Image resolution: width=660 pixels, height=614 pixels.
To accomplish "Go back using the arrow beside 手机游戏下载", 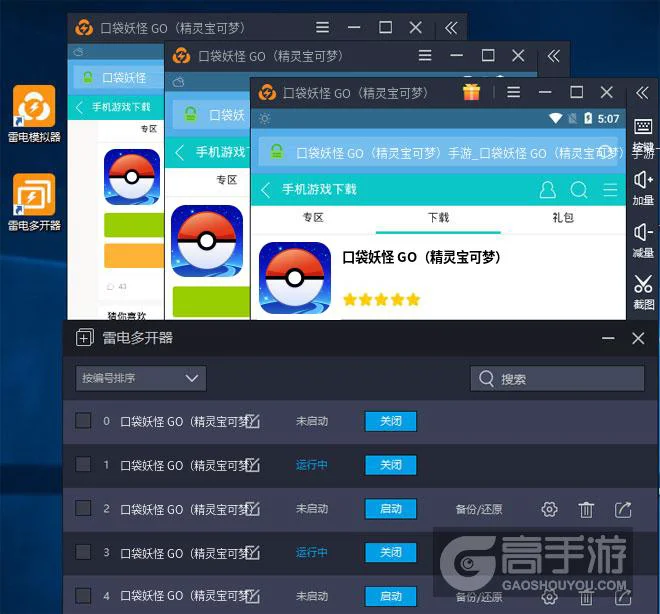I will pyautogui.click(x=265, y=190).
